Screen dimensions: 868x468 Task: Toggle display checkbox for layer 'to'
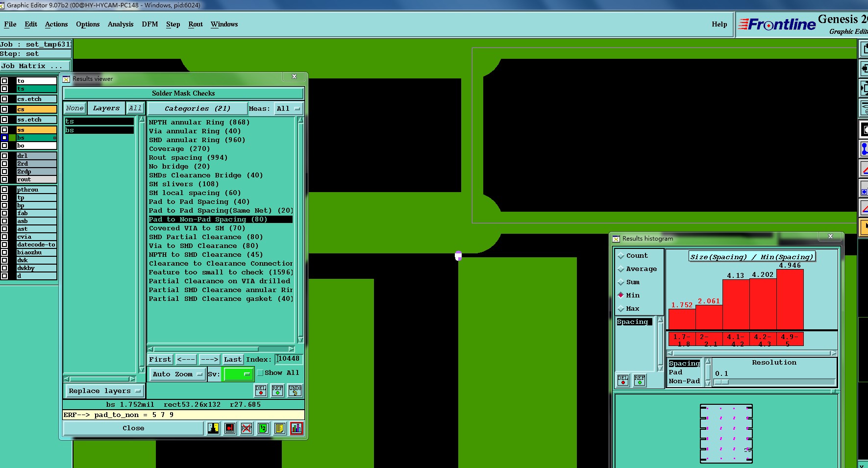[x=4, y=81]
